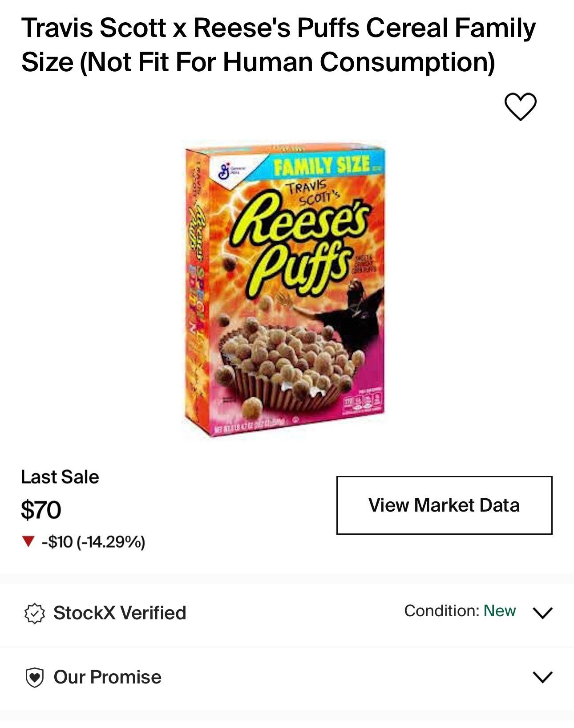The image size is (574, 728).
Task: Click the cereal bowl picture on box
Action: 285,367
